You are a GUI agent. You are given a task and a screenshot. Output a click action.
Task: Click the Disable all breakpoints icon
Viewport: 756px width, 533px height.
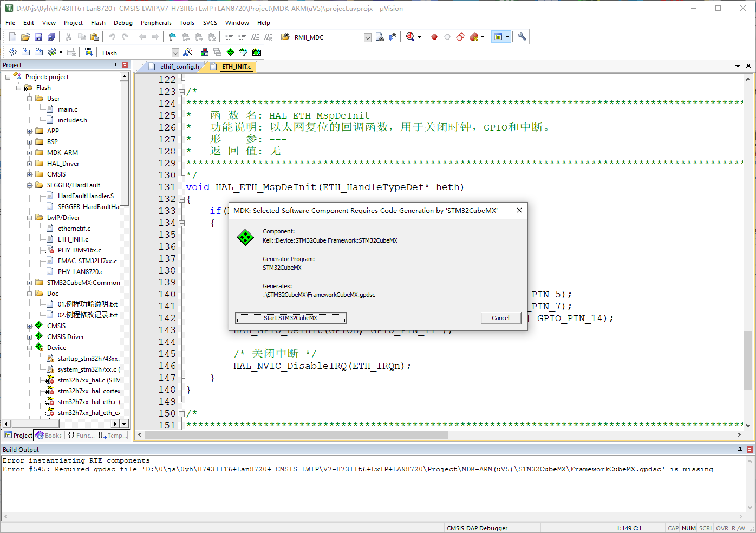click(460, 37)
